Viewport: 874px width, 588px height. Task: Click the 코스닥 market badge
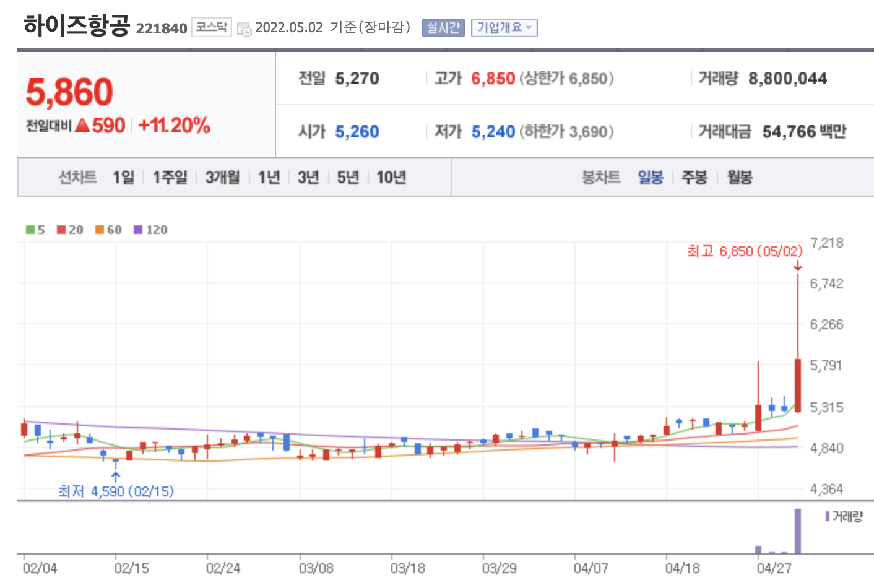[211, 27]
